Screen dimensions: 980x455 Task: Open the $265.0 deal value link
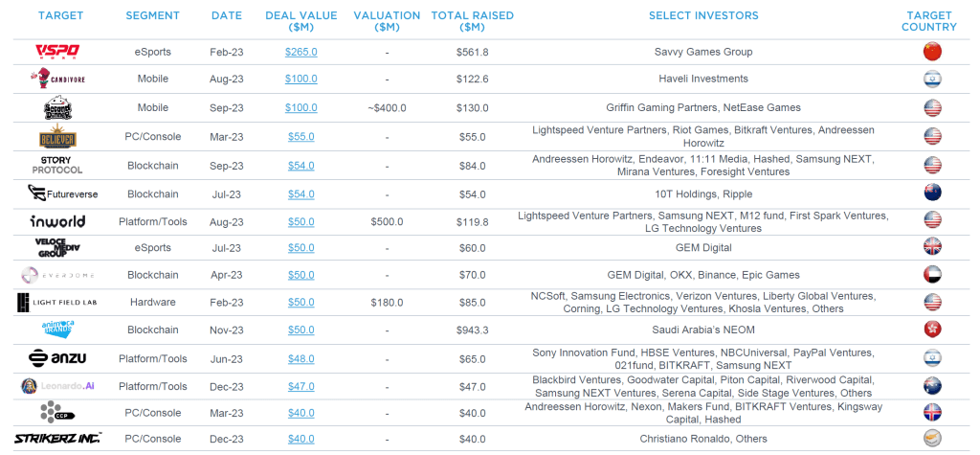click(x=301, y=52)
